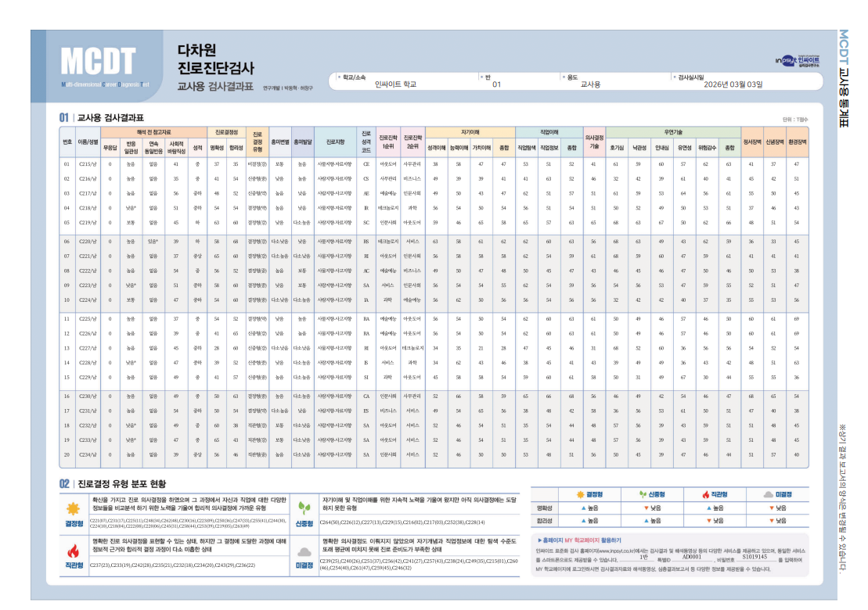Click the 진로지향 column header
868x610 pixels.
335,142
